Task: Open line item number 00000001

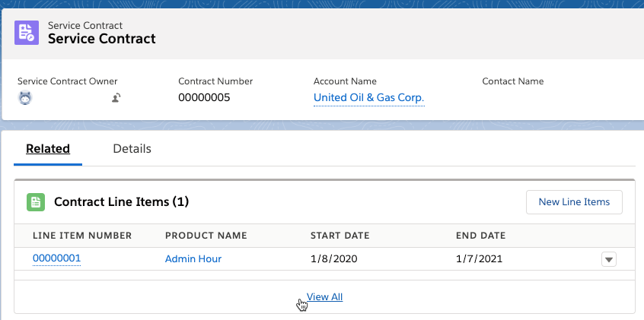Action: 56,258
